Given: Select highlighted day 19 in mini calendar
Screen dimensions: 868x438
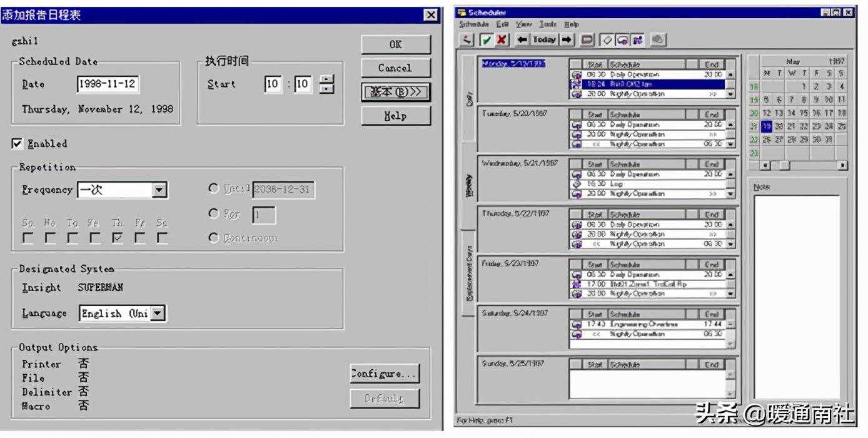Looking at the screenshot, I should point(767,126).
